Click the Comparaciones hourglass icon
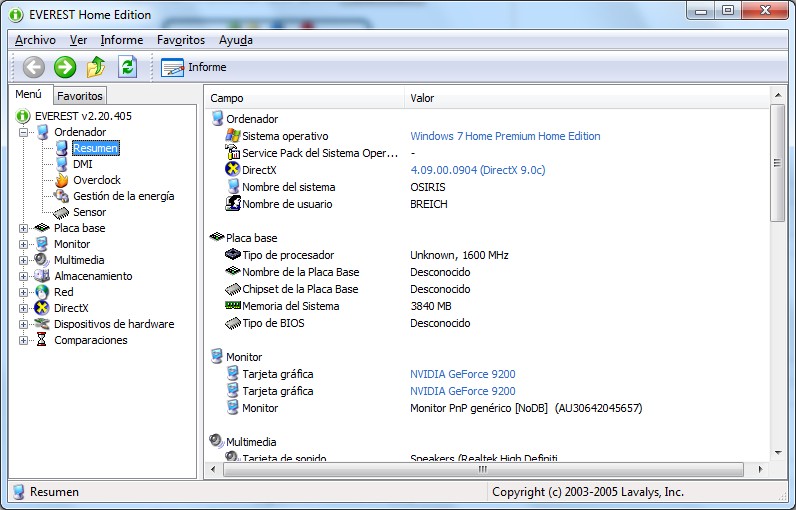Viewport: 796px width, 510px height. (42, 340)
